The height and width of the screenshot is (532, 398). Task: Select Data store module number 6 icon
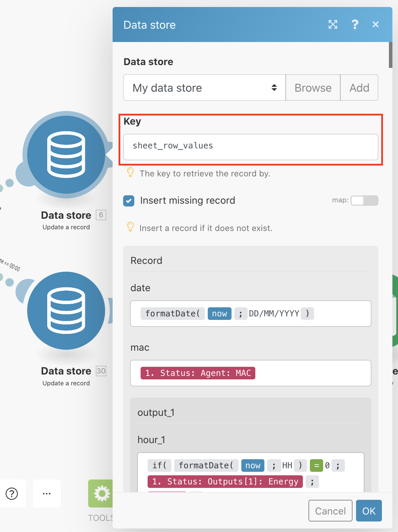coord(66,154)
